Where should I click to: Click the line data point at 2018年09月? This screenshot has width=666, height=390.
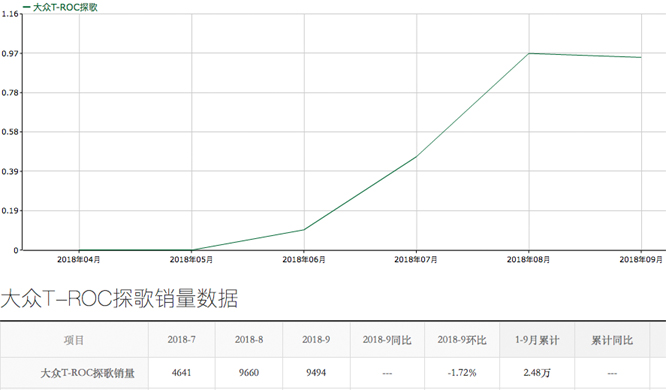[641, 57]
